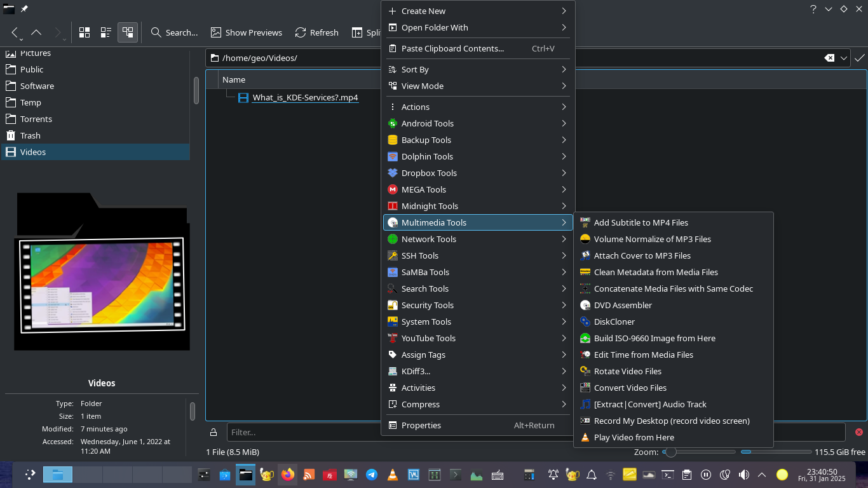Choose Clean Metadata from Media Files
868x488 pixels.
tap(673, 272)
